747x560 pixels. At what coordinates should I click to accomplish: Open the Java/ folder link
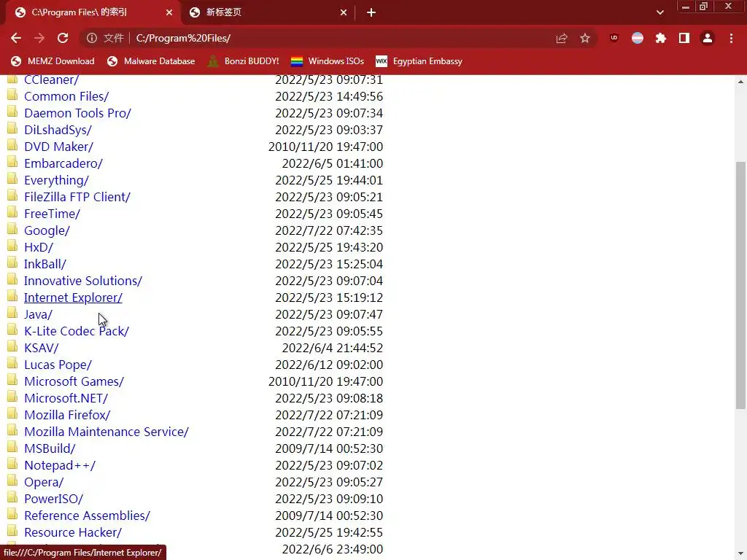38,314
